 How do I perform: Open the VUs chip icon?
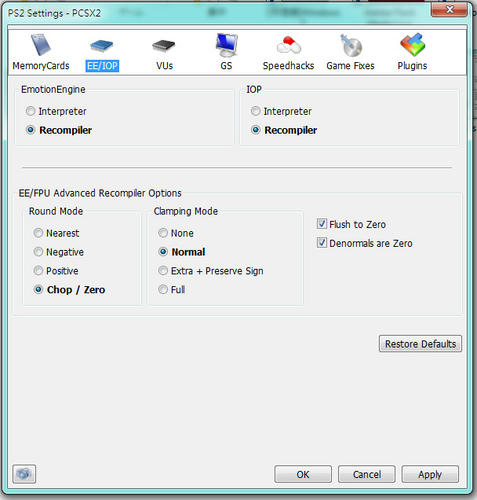(x=164, y=46)
